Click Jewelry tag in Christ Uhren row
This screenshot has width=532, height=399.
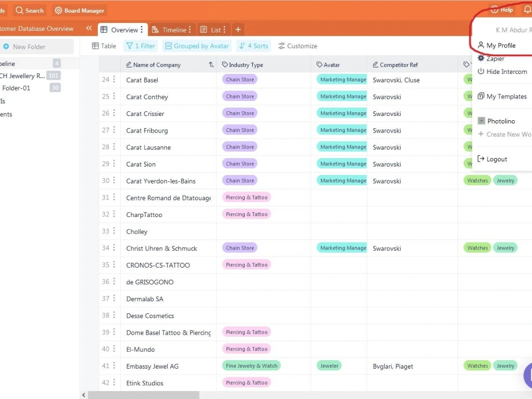point(505,248)
